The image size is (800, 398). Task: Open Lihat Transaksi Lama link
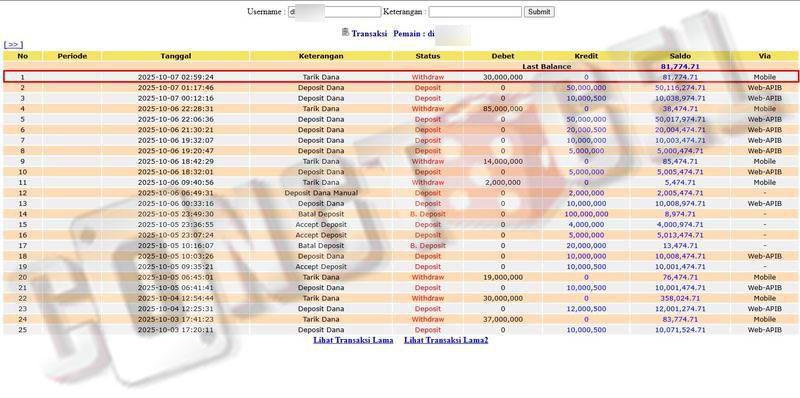click(353, 340)
